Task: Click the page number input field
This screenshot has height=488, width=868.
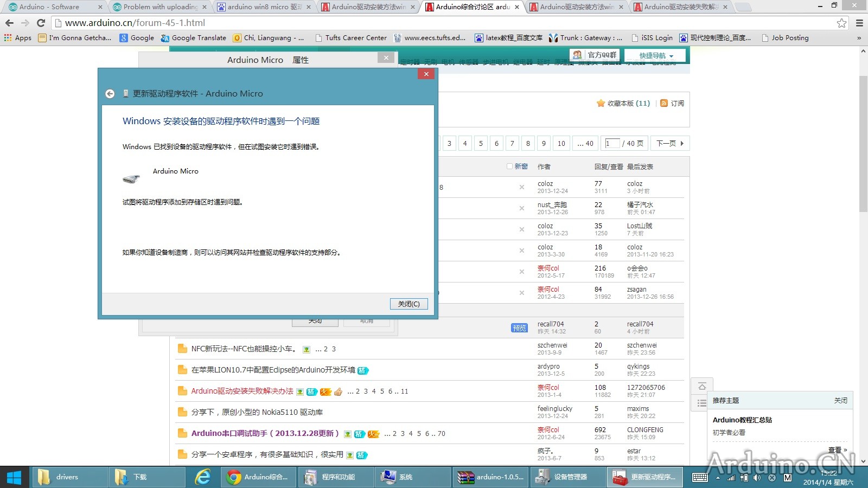Action: click(612, 143)
